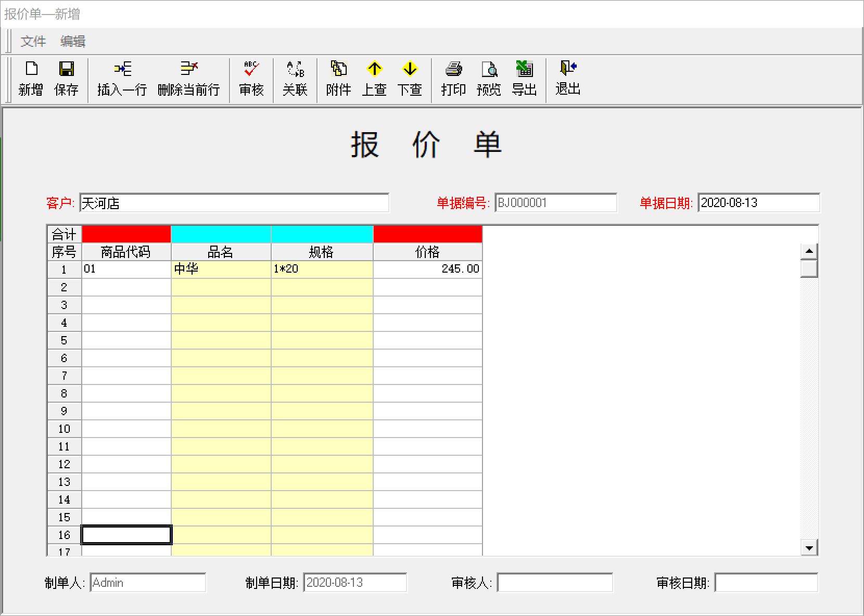Click the 审核 audit check icon
The width and height of the screenshot is (864, 616).
(x=251, y=79)
